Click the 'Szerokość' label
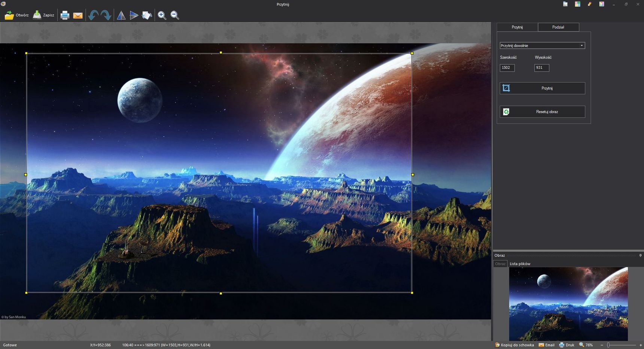Image resolution: width=644 pixels, height=349 pixels. 508,57
